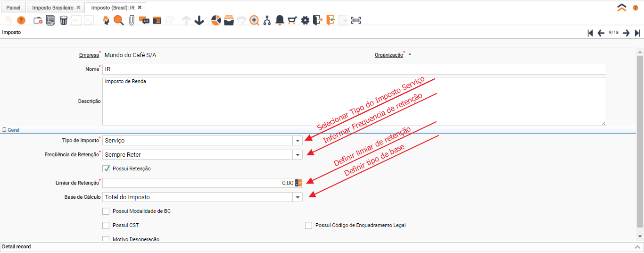Open product info cart icon

coord(292,20)
